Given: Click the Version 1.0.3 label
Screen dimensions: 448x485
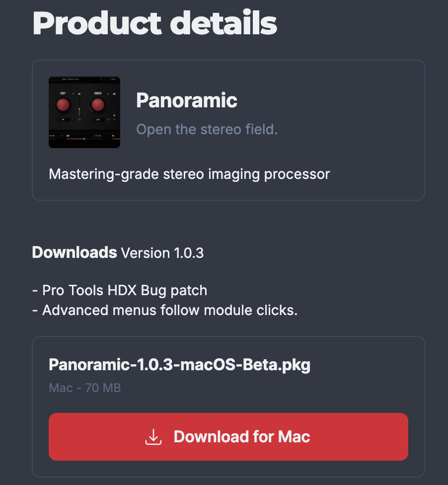Looking at the screenshot, I should click(162, 253).
